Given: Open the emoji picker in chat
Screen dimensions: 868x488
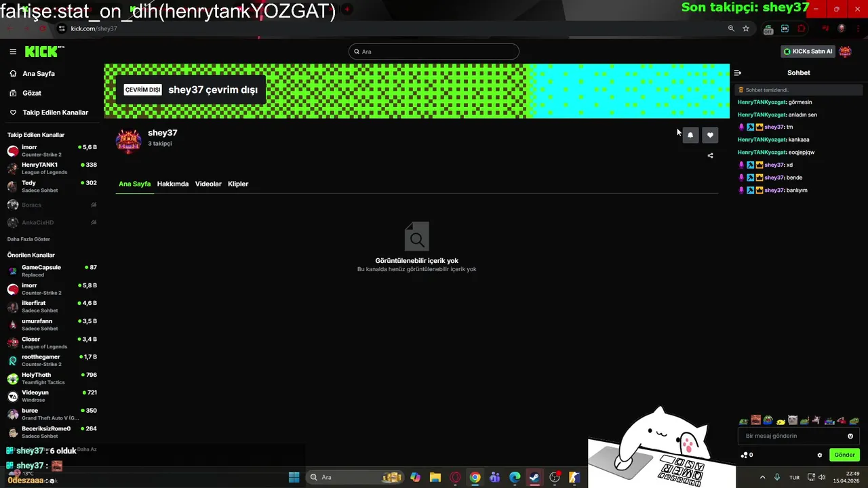Looking at the screenshot, I should pos(850,436).
